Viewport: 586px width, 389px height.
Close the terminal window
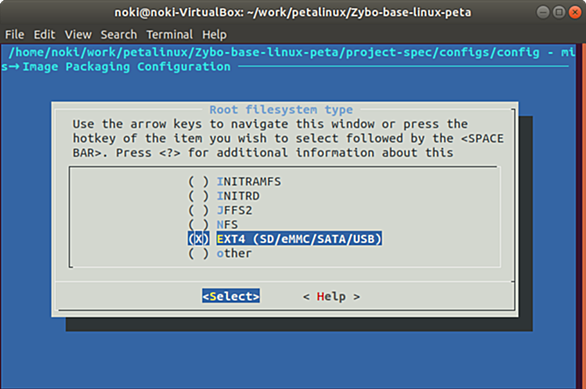point(574,12)
